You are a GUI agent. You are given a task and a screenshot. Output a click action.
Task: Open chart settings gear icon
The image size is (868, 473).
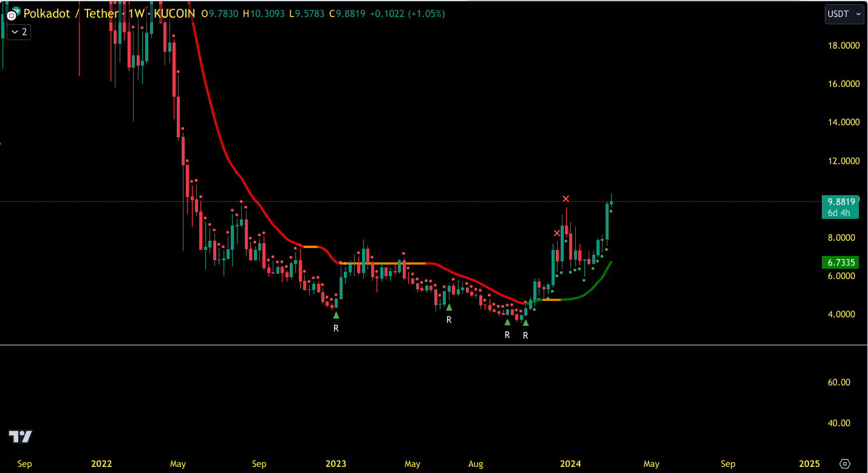(x=845, y=464)
